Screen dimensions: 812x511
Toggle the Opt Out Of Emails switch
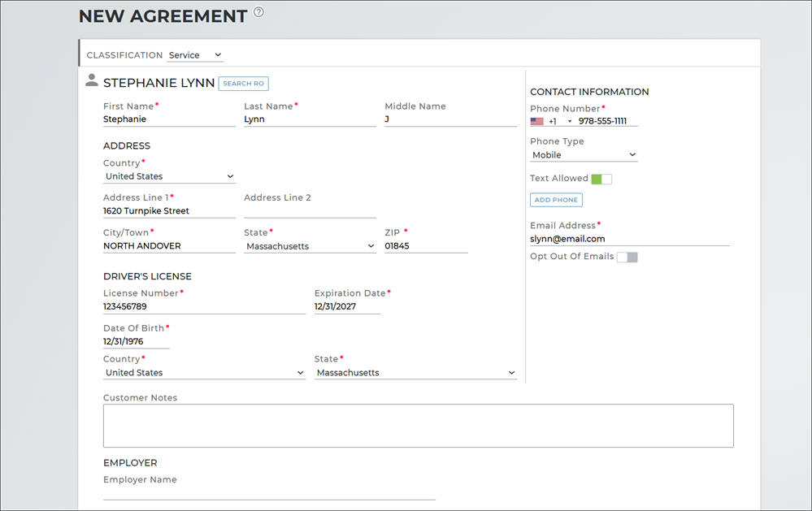click(627, 258)
